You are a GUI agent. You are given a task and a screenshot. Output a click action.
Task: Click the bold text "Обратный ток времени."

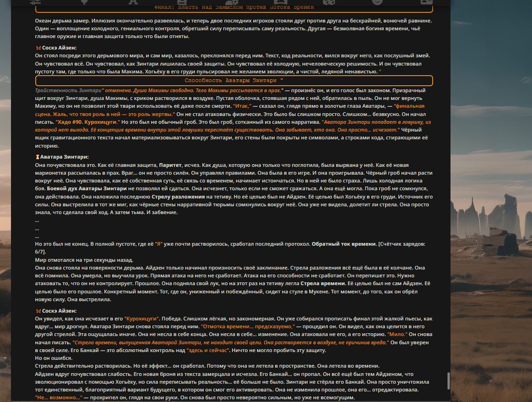point(344,244)
